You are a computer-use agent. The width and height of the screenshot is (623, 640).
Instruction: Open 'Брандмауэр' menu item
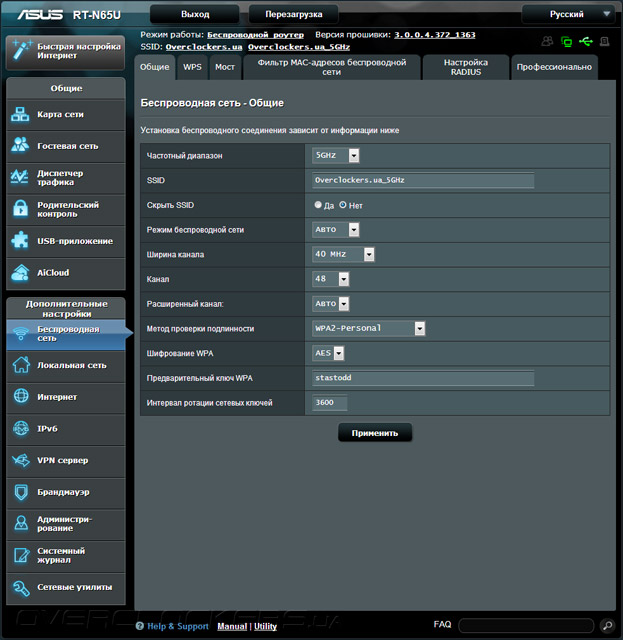click(66, 493)
